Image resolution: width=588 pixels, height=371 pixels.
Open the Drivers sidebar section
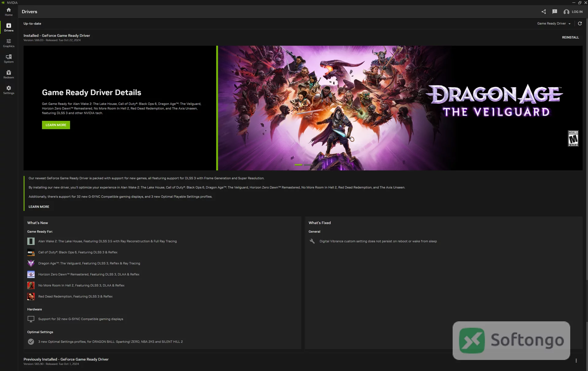(9, 27)
